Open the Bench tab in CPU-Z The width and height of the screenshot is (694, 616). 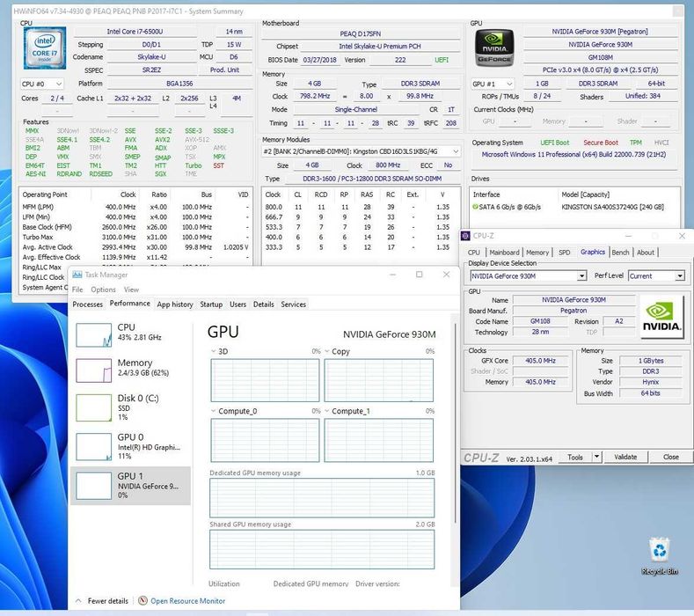coord(620,253)
